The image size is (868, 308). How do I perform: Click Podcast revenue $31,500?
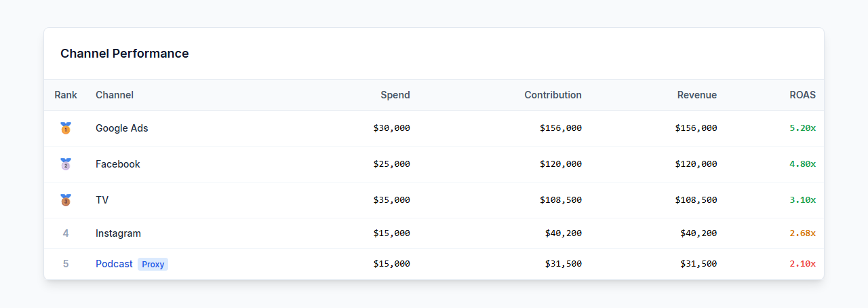pyautogui.click(x=699, y=264)
